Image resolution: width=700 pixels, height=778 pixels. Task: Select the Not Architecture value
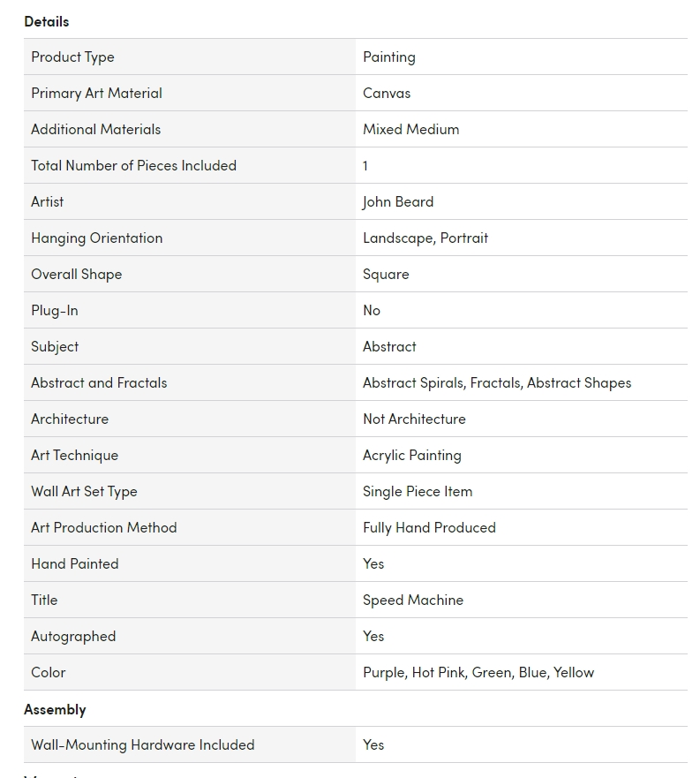tap(414, 419)
